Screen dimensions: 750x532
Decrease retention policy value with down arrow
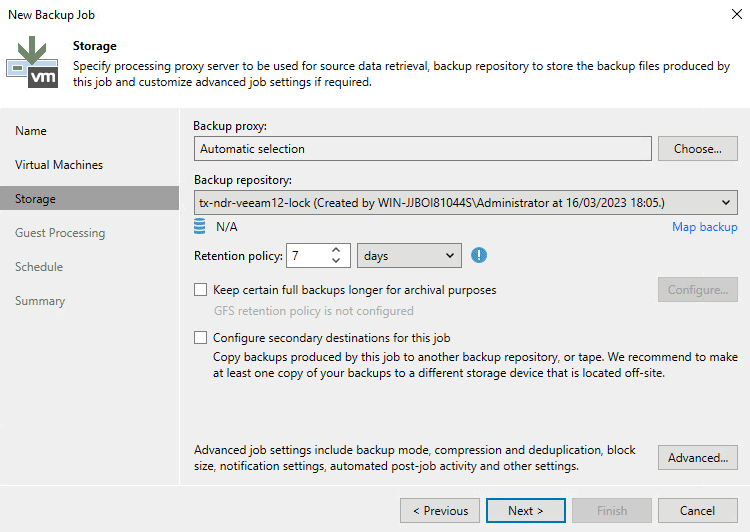pyautogui.click(x=336, y=262)
